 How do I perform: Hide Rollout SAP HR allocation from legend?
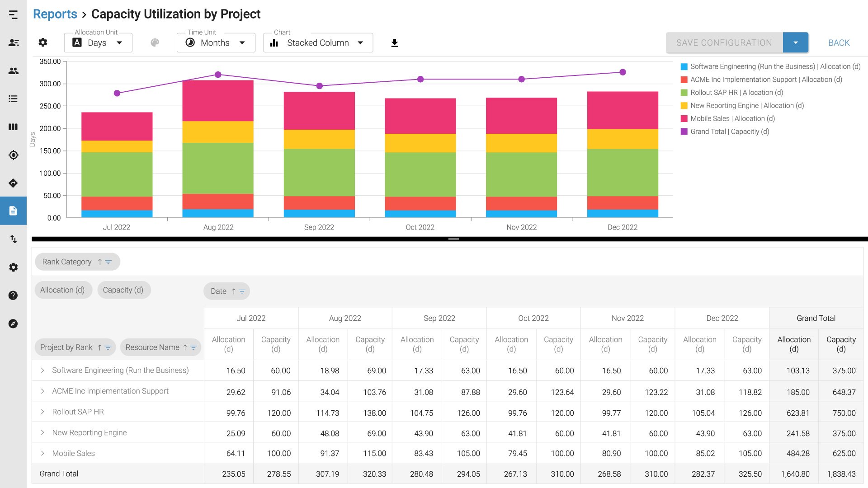[736, 92]
